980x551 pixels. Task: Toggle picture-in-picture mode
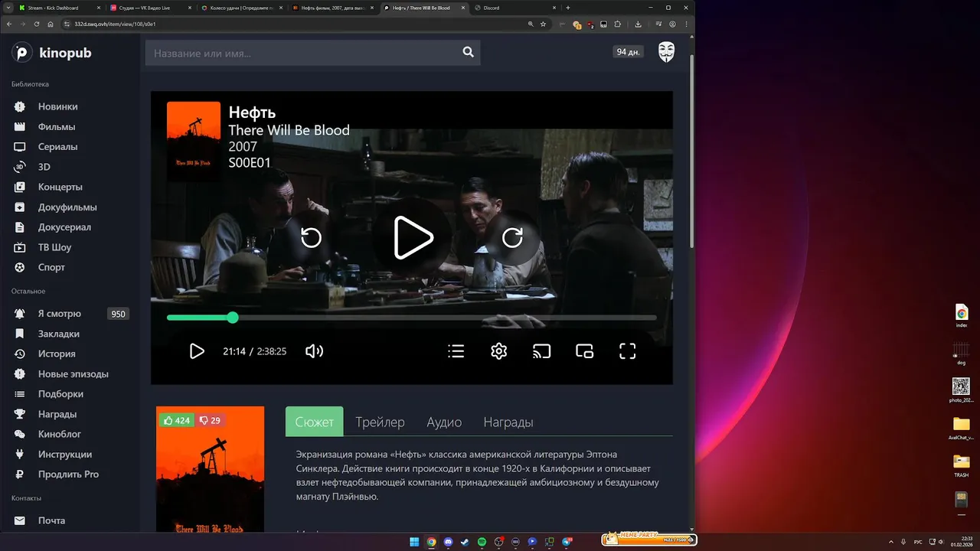point(585,351)
